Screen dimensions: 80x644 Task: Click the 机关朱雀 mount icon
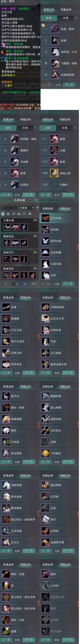click(46, 218)
